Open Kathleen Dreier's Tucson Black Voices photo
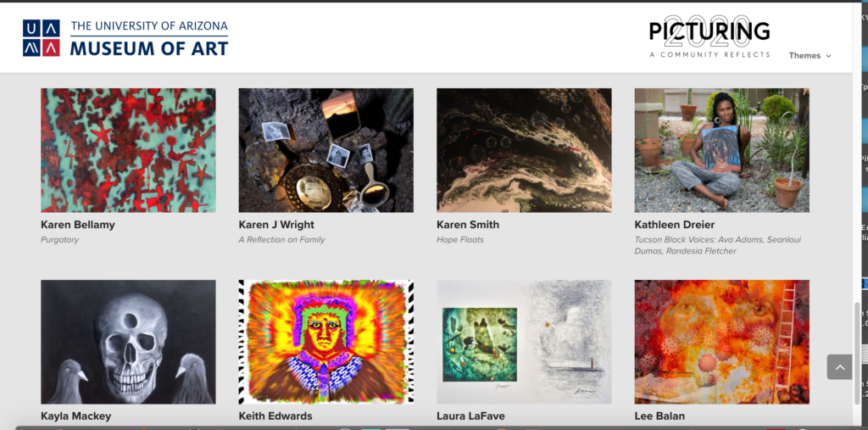Screen dimensions: 868x430 click(722, 150)
